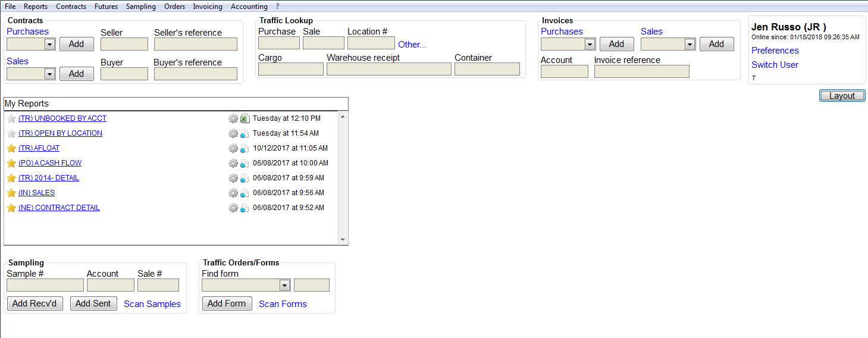Open the Accounting menu
This screenshot has height=338, width=868.
click(x=249, y=7)
